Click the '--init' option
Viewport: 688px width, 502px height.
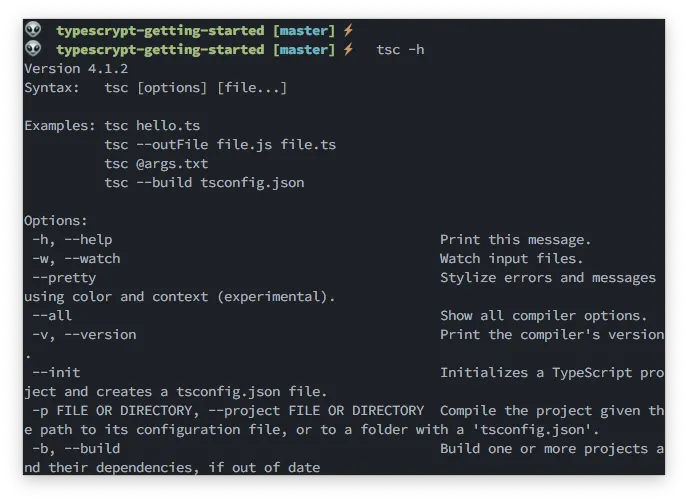[x=56, y=373]
